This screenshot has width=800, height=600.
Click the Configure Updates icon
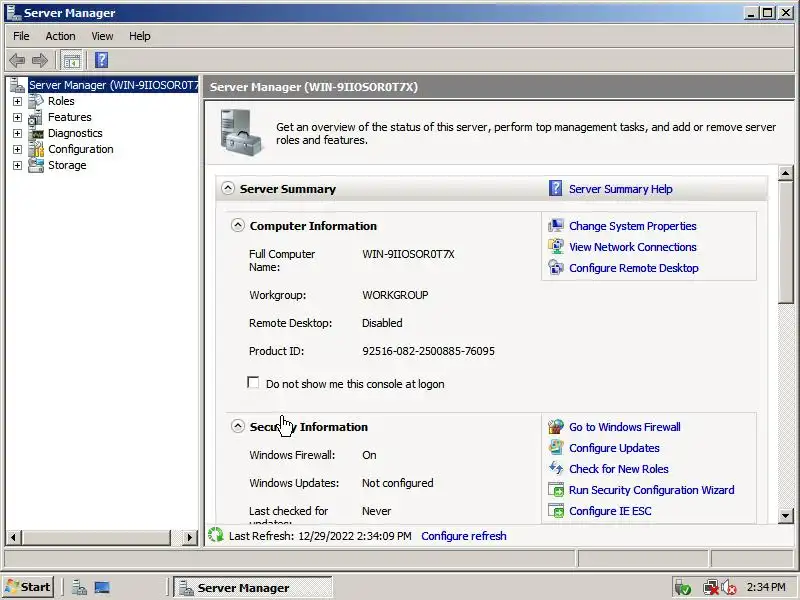[556, 447]
